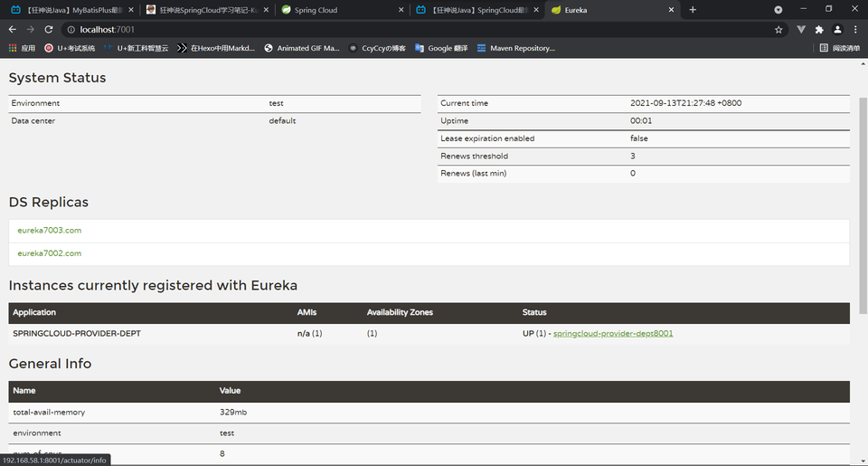Click the Status column header
Screen dimensions: 868x466
click(x=534, y=312)
